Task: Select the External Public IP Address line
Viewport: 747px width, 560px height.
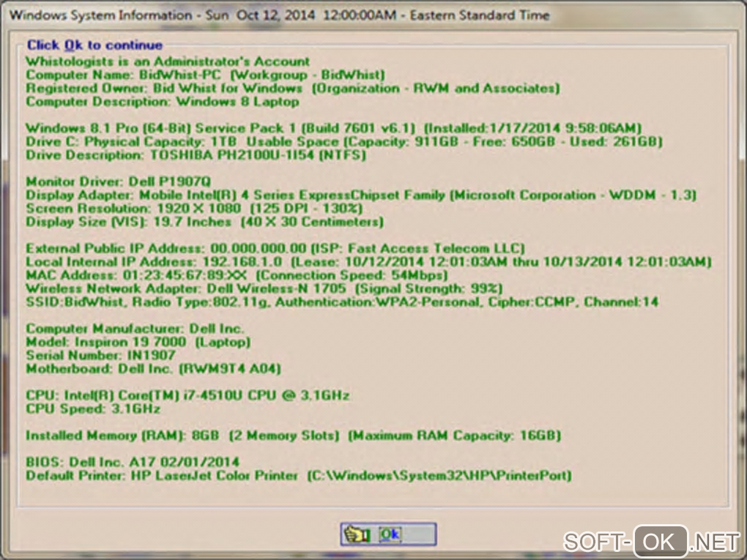Action: 275,248
